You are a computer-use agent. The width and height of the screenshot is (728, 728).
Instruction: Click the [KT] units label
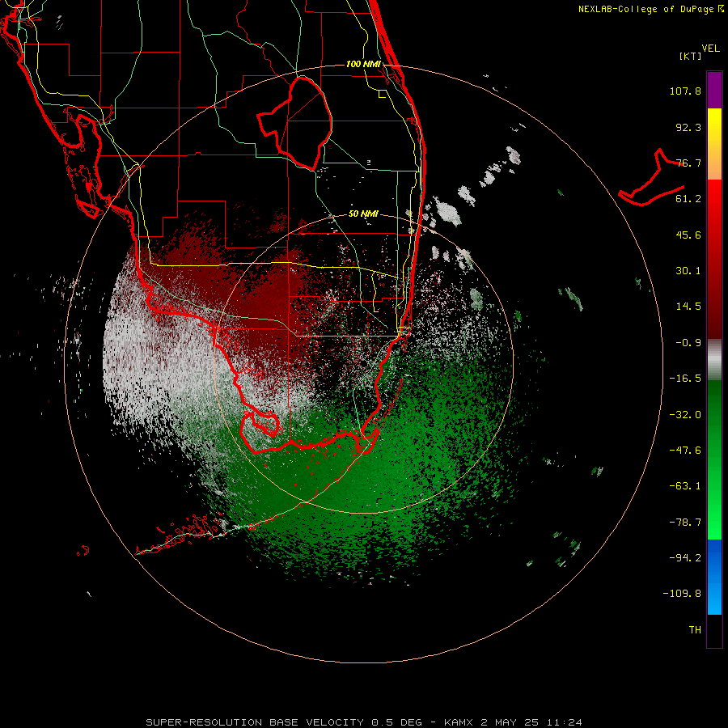(691, 56)
